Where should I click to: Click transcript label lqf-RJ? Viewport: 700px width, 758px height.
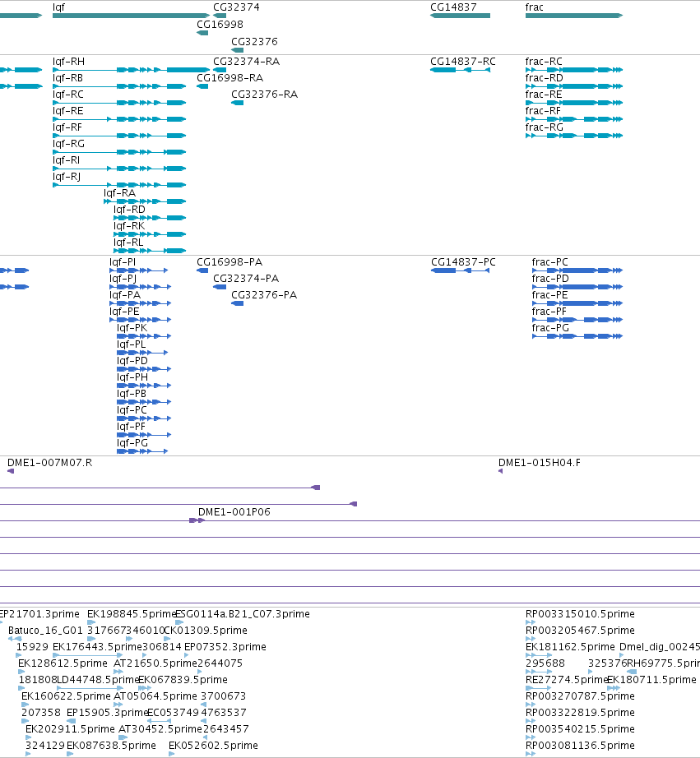(x=67, y=177)
